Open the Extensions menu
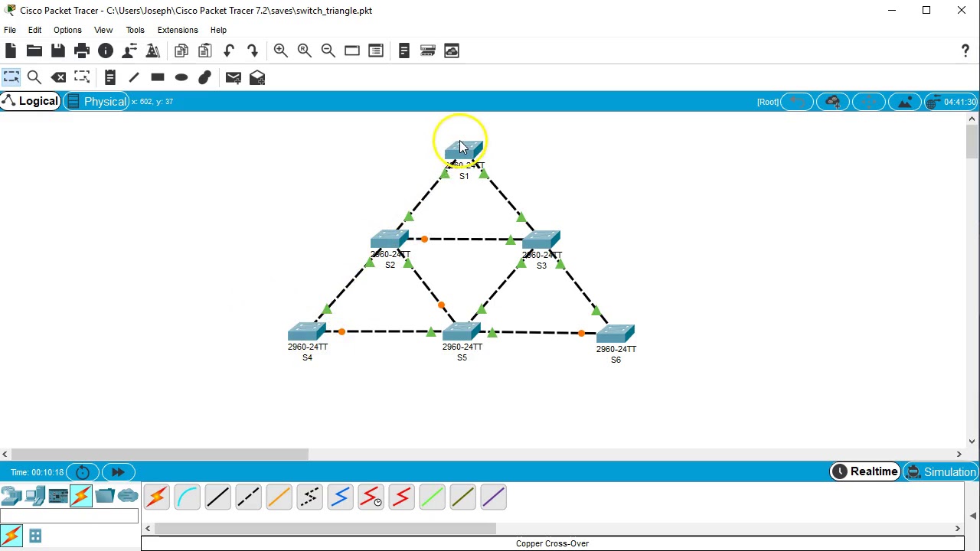980x551 pixels. point(178,30)
